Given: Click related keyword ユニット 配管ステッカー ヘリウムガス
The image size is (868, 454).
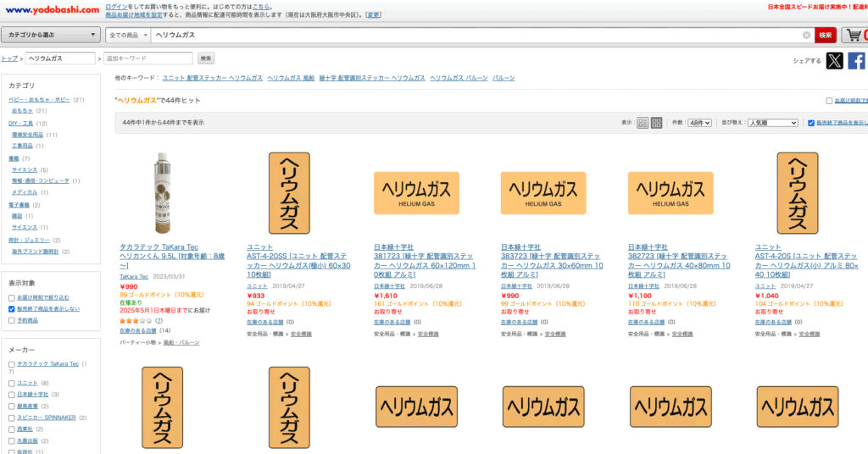Looking at the screenshot, I should click(213, 78).
